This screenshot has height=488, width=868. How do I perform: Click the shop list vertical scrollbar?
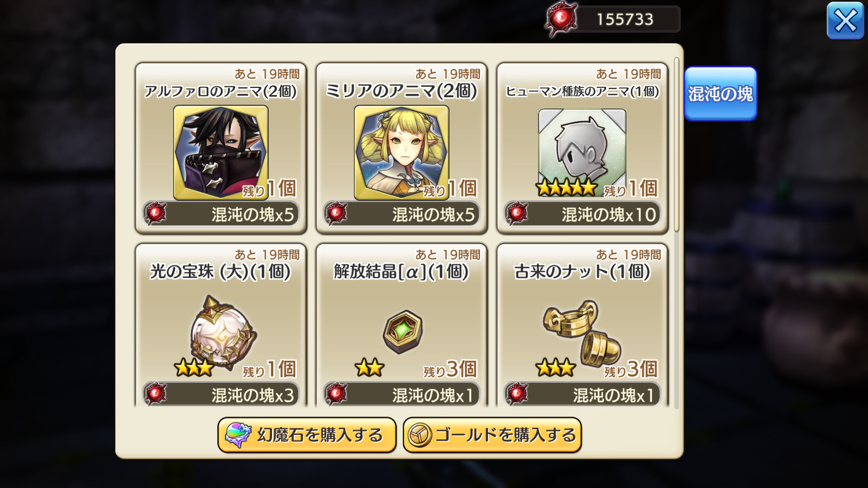tap(676, 145)
